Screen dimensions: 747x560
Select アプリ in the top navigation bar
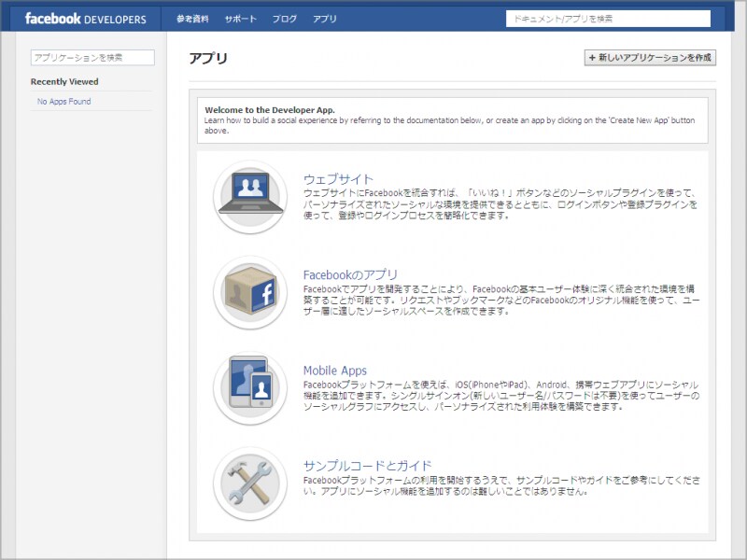tap(325, 19)
